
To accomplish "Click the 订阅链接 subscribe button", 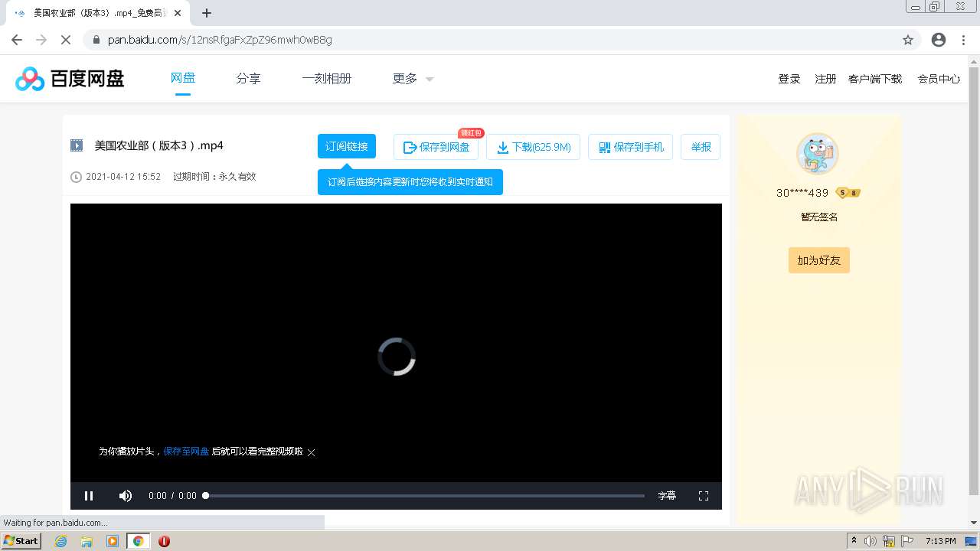I will pyautogui.click(x=347, y=146).
